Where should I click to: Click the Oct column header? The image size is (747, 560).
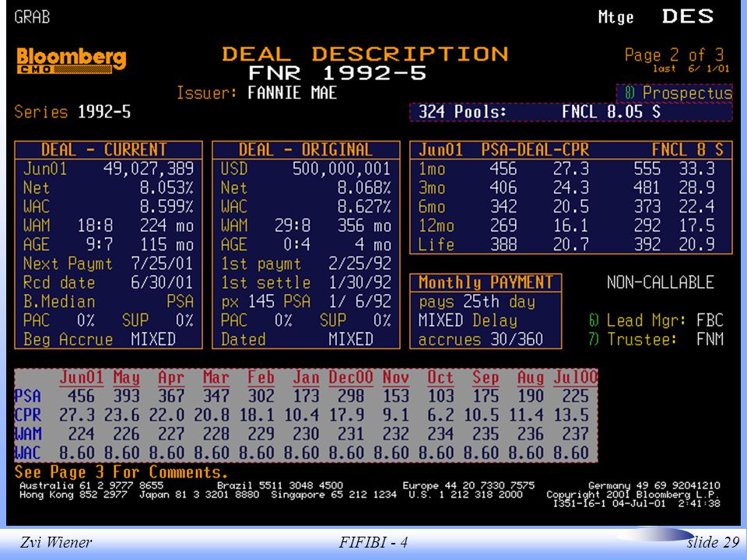click(x=440, y=378)
